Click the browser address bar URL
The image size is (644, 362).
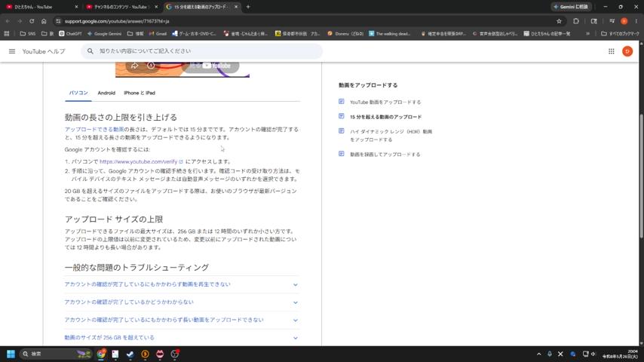point(117,21)
